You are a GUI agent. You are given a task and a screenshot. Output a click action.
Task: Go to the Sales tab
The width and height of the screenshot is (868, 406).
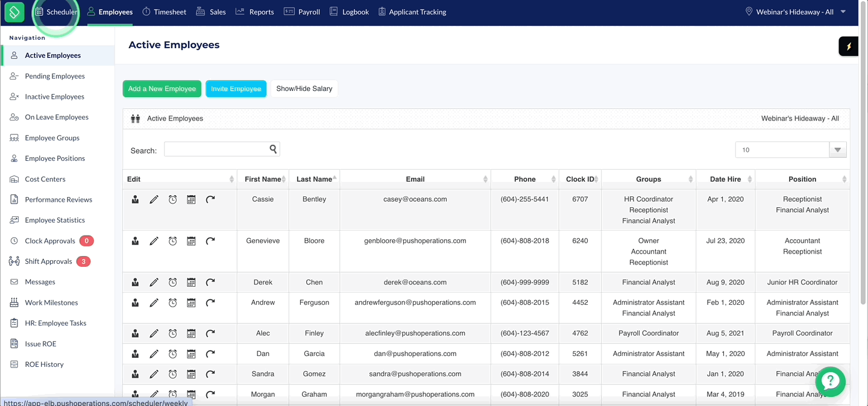point(211,12)
